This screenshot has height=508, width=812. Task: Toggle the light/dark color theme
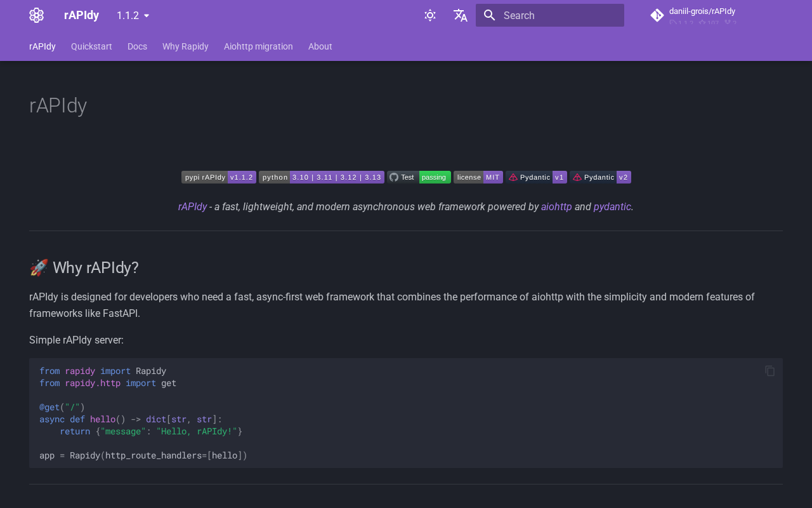click(430, 15)
